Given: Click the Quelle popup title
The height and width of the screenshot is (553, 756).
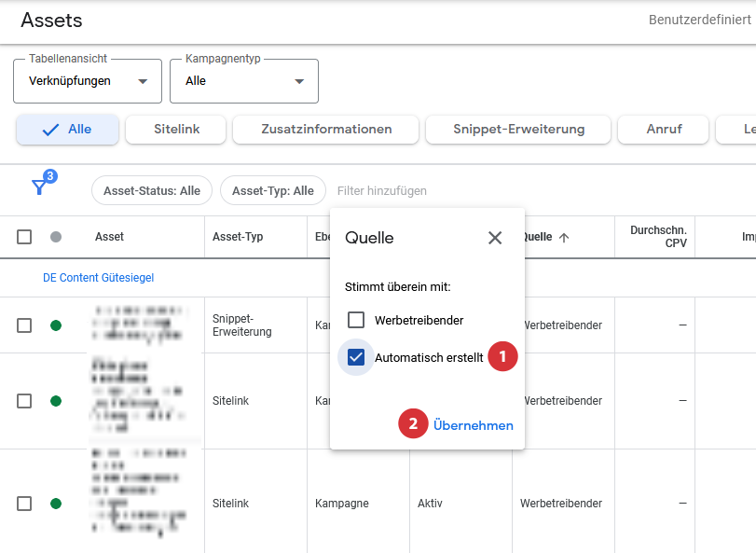Looking at the screenshot, I should [369, 238].
